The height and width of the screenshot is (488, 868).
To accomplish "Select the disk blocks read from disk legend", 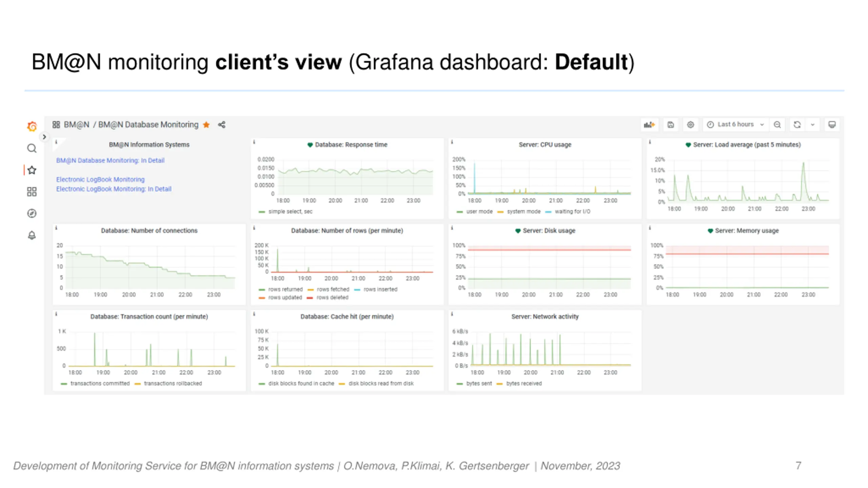I will point(381,384).
